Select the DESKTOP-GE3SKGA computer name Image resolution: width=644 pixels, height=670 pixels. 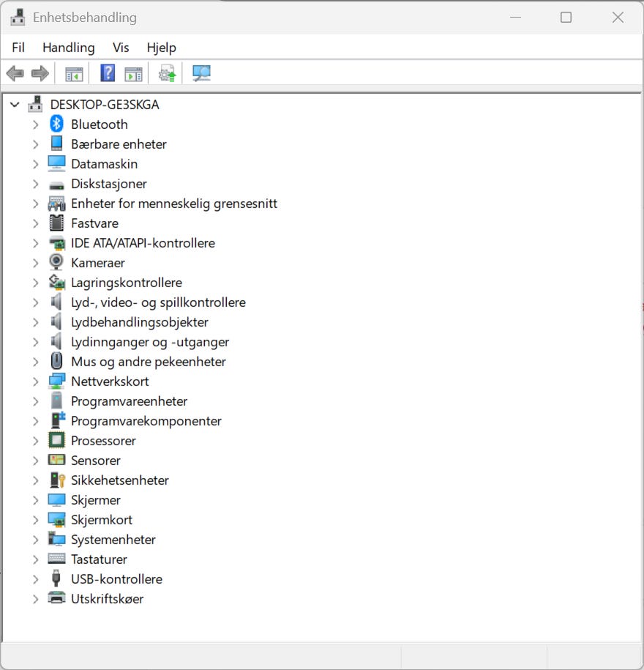click(x=105, y=105)
